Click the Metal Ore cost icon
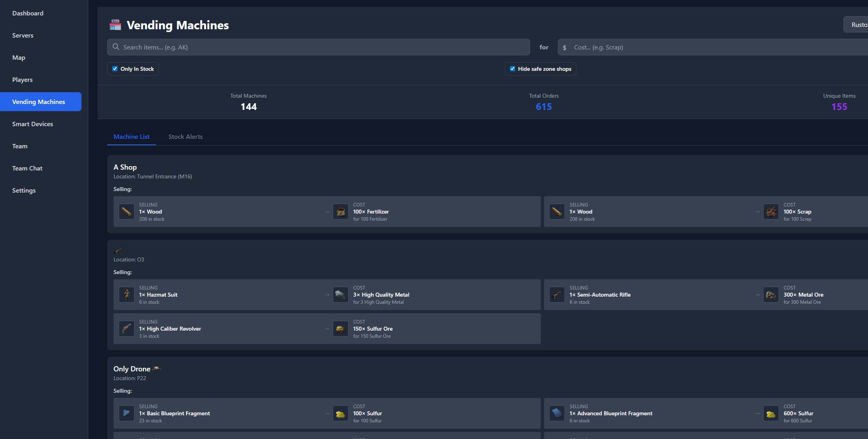The height and width of the screenshot is (439, 868). [771, 295]
